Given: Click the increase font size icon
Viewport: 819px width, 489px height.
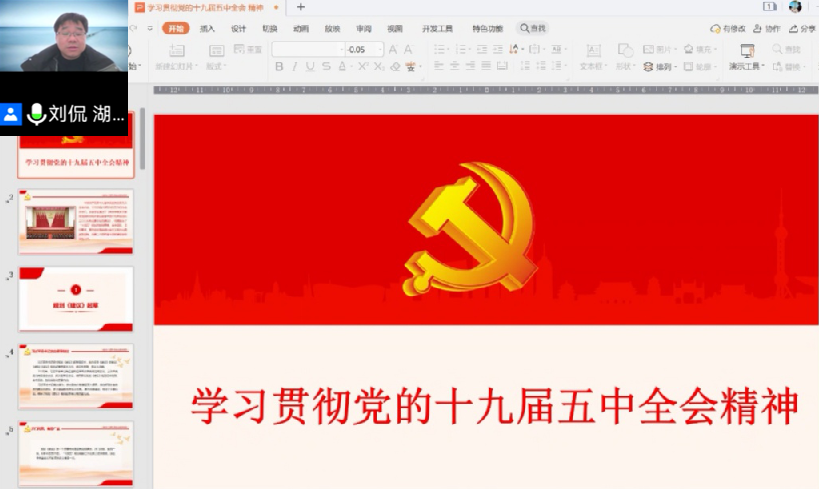Looking at the screenshot, I should [393, 49].
